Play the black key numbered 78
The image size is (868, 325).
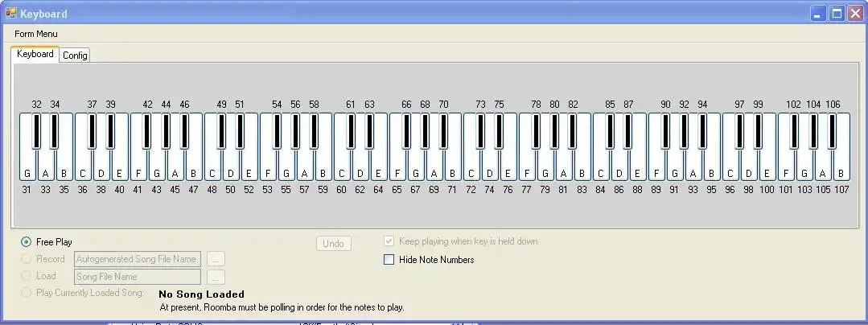(x=536, y=130)
